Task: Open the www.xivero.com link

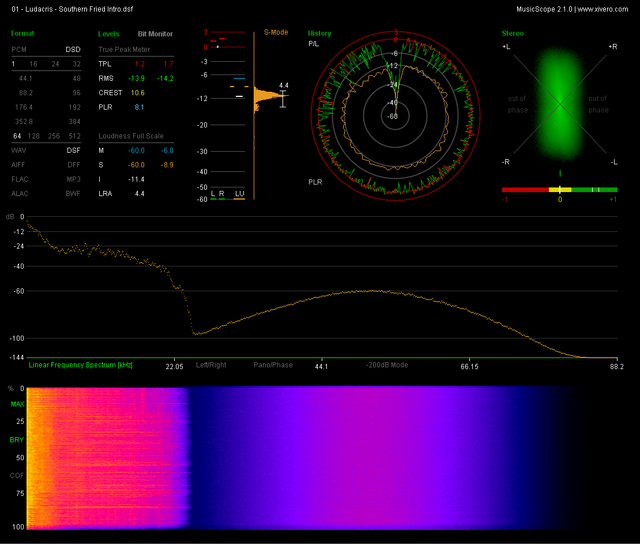Action: tap(603, 9)
